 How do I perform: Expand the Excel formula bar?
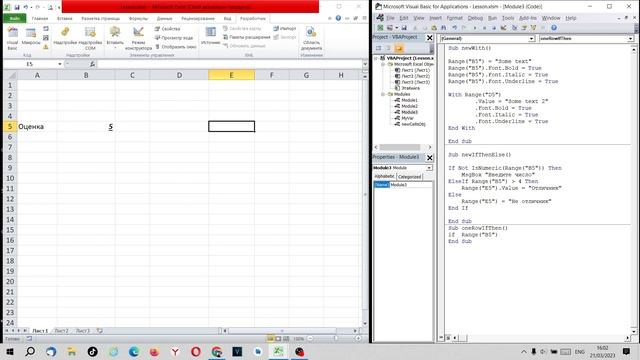pyautogui.click(x=364, y=64)
